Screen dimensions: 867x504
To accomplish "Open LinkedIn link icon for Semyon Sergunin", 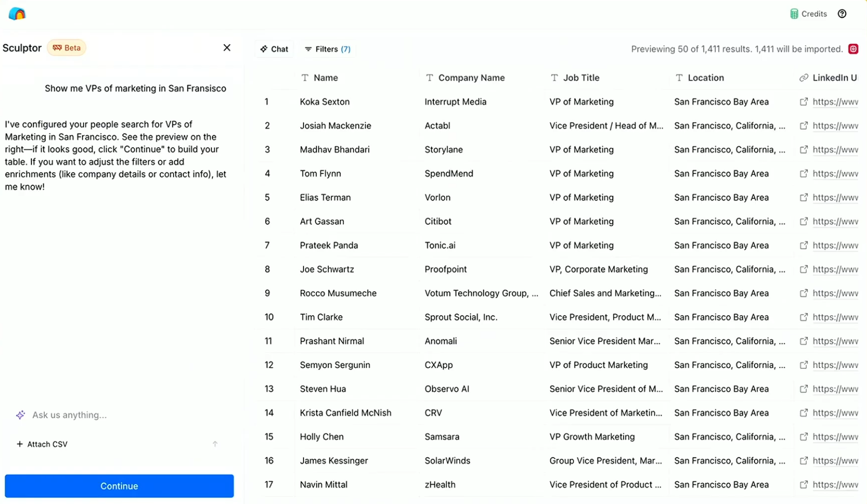I will [803, 365].
